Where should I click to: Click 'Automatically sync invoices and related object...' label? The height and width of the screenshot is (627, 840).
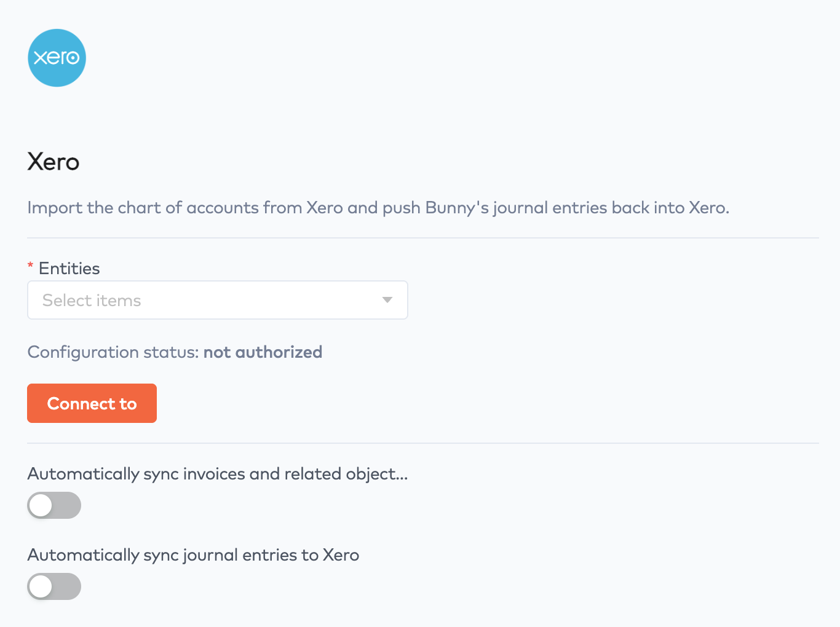pyautogui.click(x=218, y=474)
